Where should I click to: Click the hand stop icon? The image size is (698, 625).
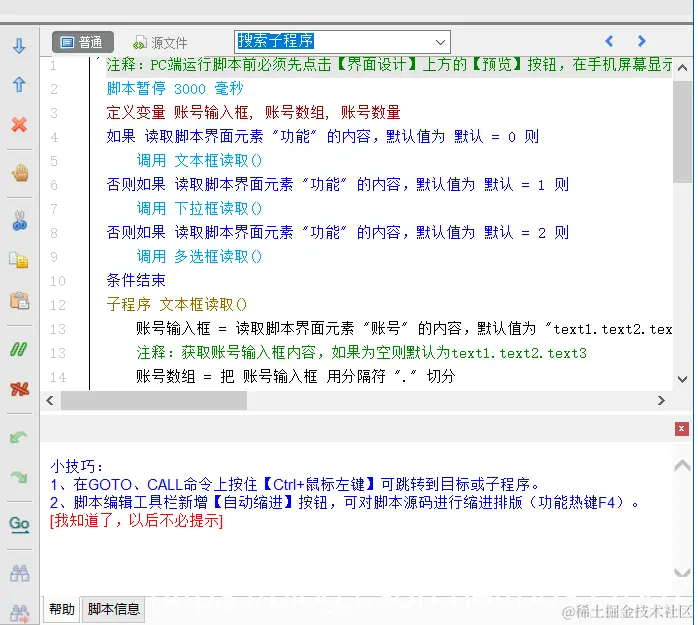[x=20, y=173]
